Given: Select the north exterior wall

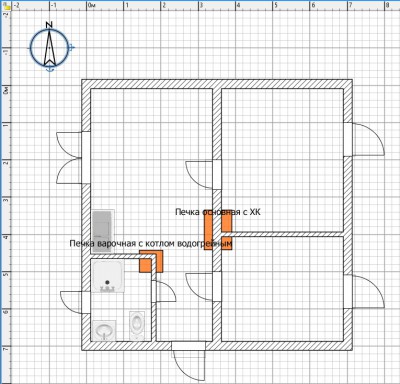Looking at the screenshot, I should click(217, 84).
